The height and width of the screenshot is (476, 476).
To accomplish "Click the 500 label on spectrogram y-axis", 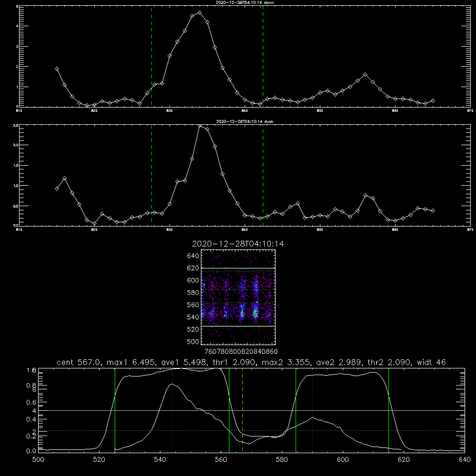I will [x=193, y=341].
